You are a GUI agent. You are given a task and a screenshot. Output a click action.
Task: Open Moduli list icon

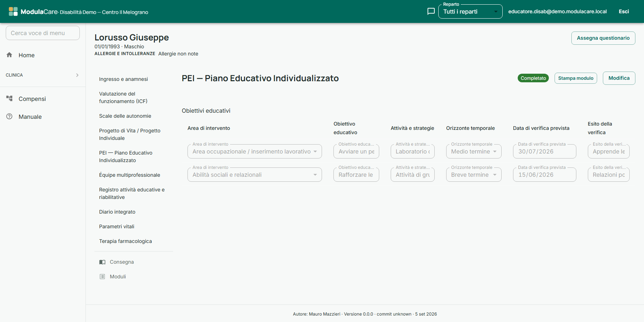pos(102,277)
